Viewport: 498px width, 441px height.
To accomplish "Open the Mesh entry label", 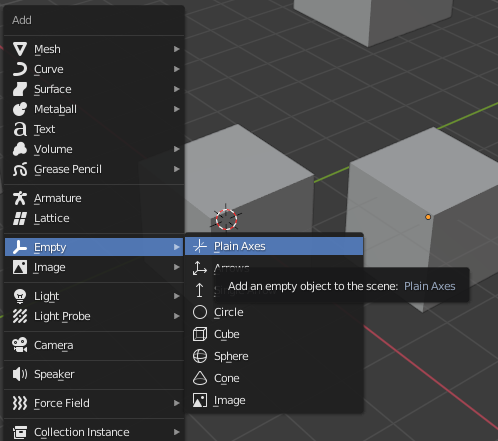I will tap(47, 49).
